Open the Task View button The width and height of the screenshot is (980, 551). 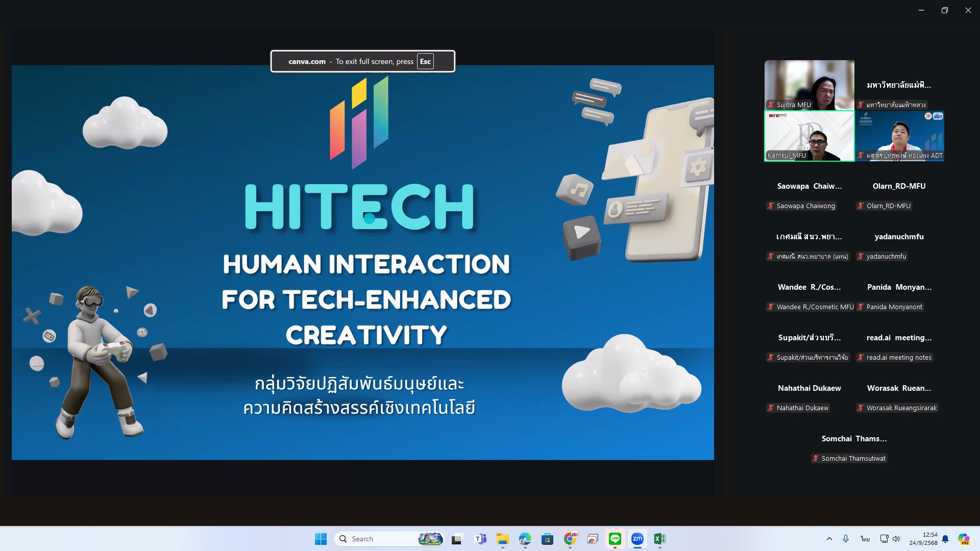457,539
